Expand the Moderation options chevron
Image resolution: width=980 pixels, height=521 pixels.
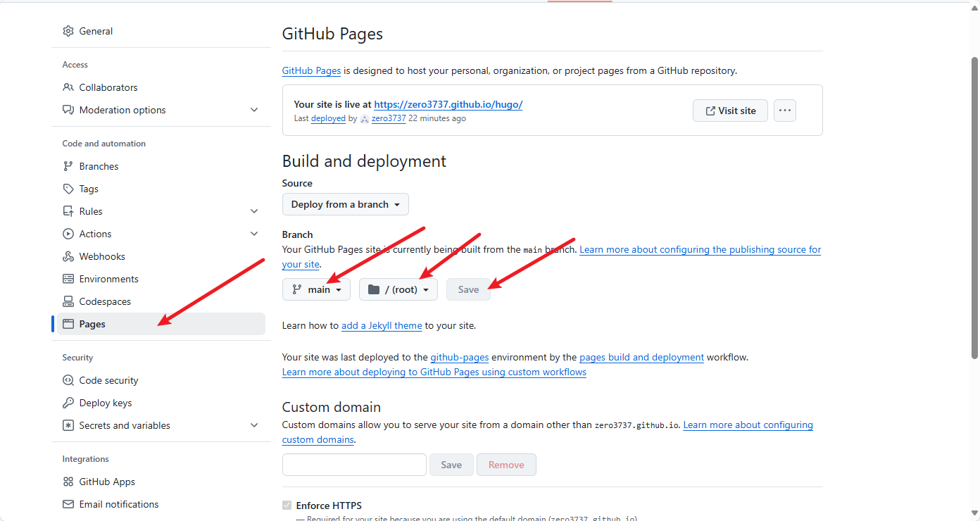click(x=254, y=110)
